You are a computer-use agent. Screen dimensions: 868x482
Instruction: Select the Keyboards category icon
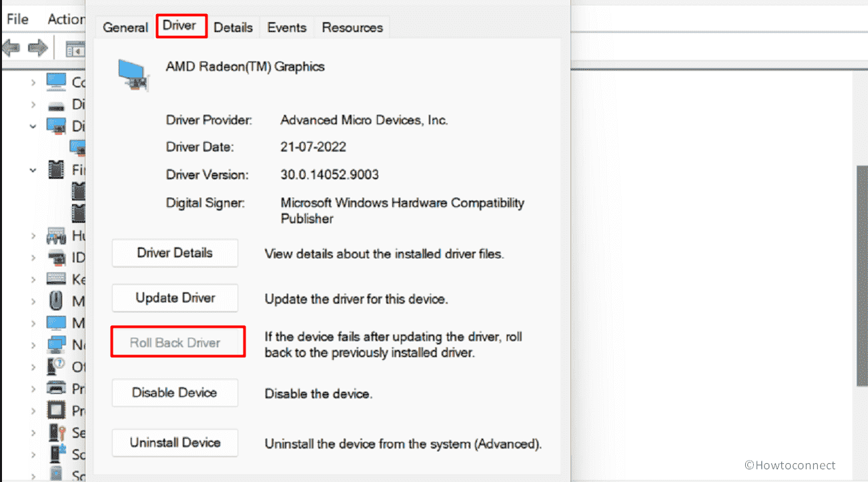57,279
